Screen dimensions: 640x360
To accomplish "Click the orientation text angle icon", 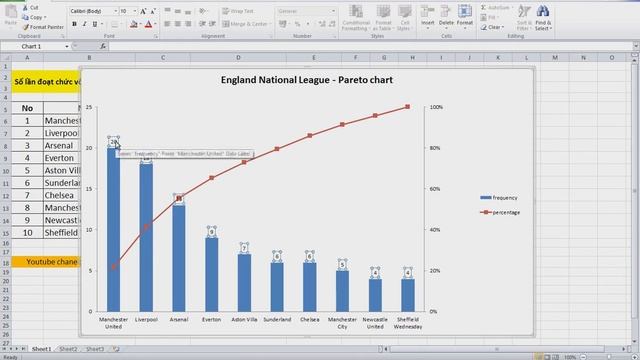I will (x=203, y=11).
